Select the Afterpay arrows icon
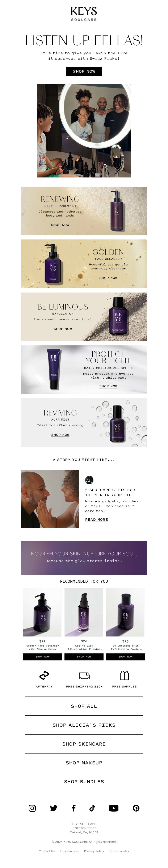 44,676
